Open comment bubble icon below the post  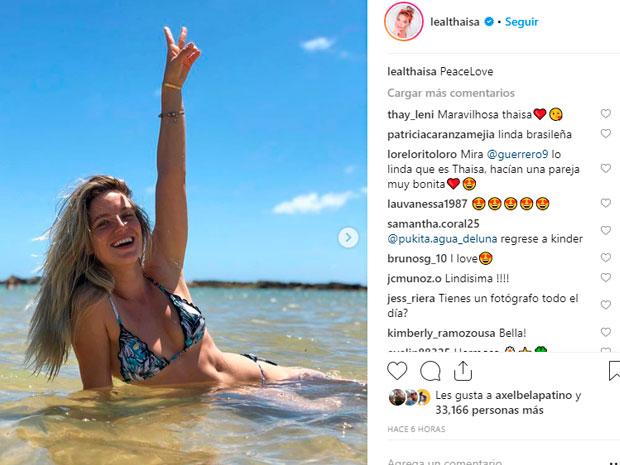click(430, 371)
